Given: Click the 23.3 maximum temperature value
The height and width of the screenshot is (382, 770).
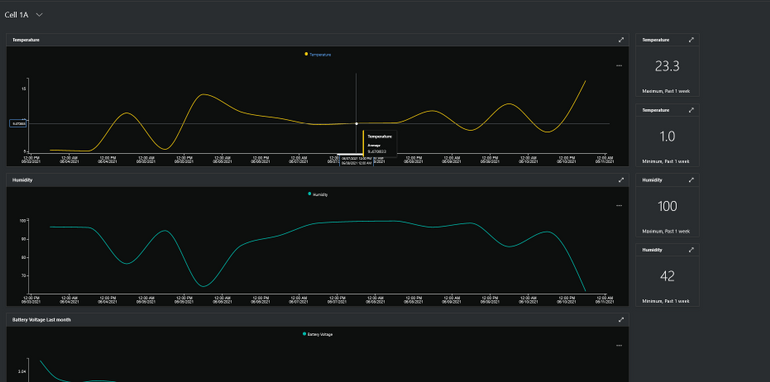Looking at the screenshot, I should [x=667, y=66].
